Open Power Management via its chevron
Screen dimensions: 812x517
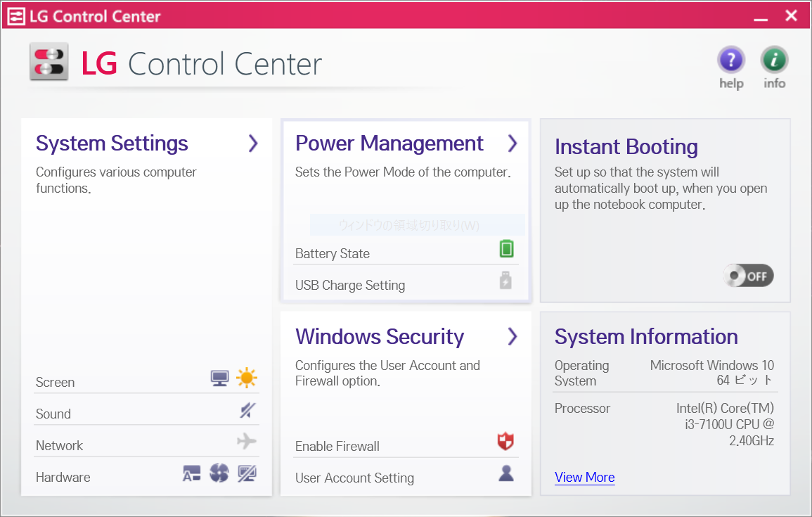click(514, 143)
